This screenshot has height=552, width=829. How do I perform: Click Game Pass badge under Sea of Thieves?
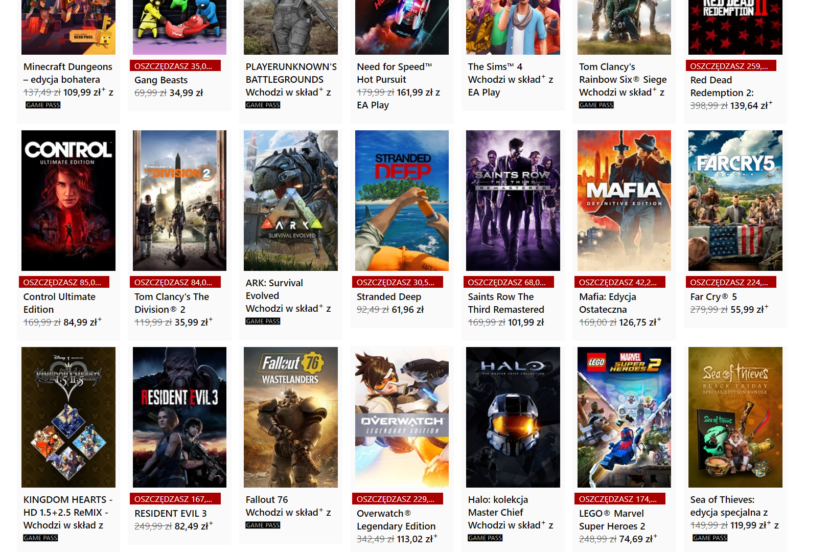pos(710,538)
